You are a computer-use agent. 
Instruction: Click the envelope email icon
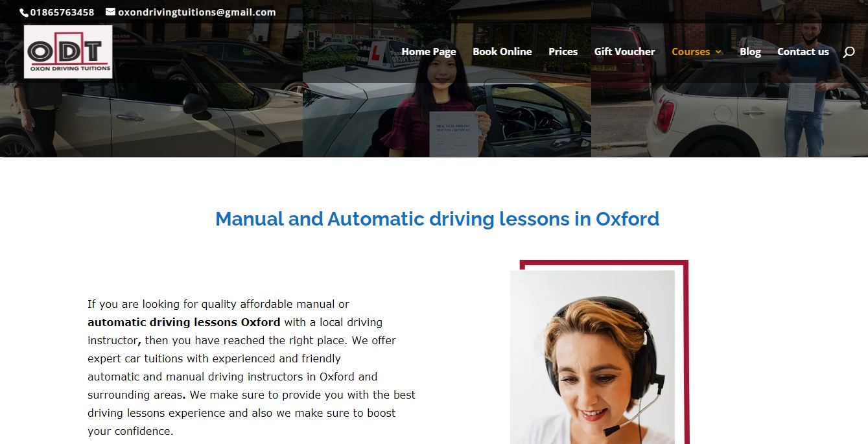(110, 12)
